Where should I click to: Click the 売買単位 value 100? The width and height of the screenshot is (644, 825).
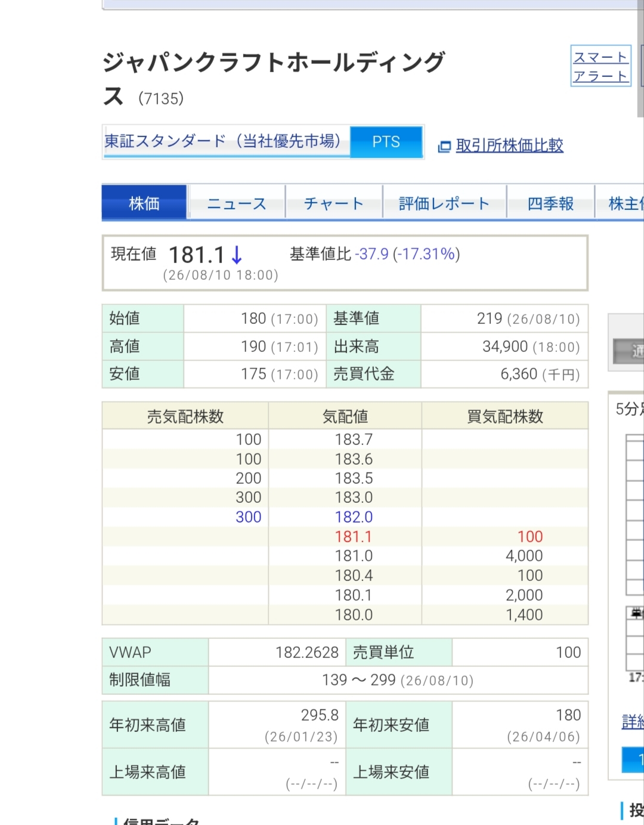568,653
